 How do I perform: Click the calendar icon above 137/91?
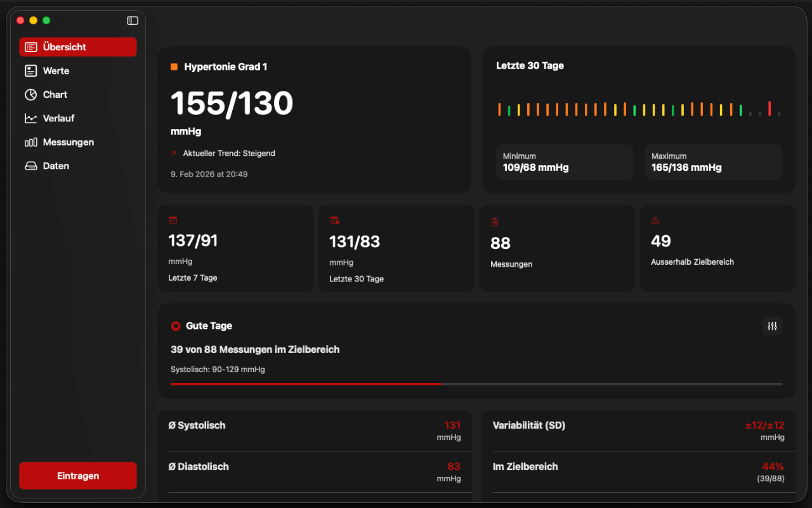coord(173,220)
